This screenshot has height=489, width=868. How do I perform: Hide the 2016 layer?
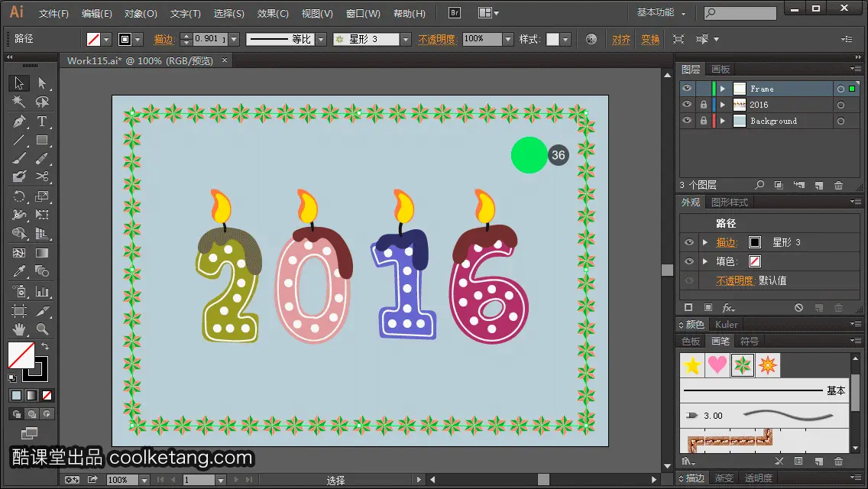point(687,105)
